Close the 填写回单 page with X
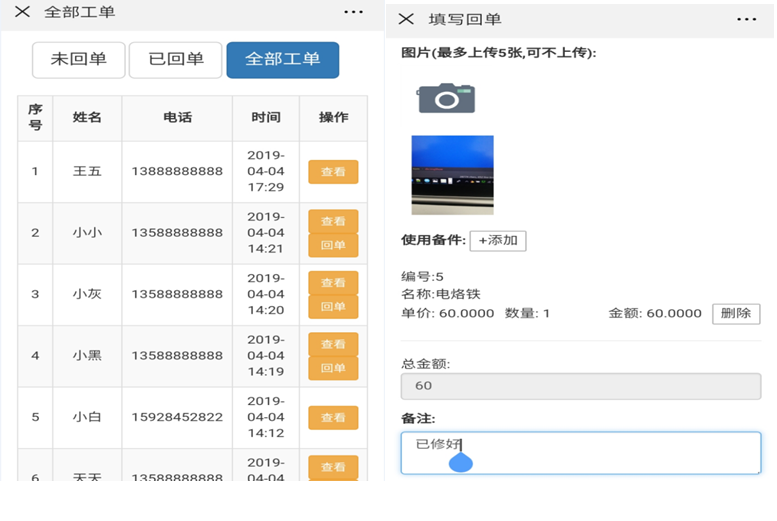Viewport: 777px width, 521px height. (406, 19)
